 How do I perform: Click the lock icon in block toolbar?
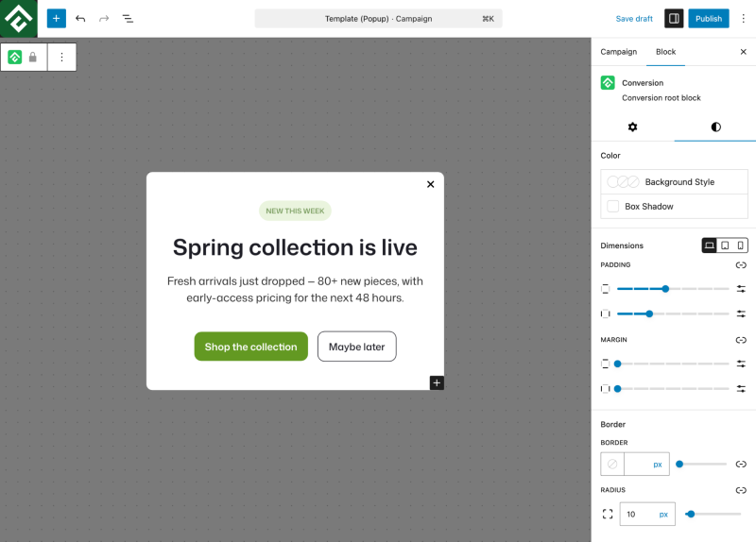tap(33, 58)
